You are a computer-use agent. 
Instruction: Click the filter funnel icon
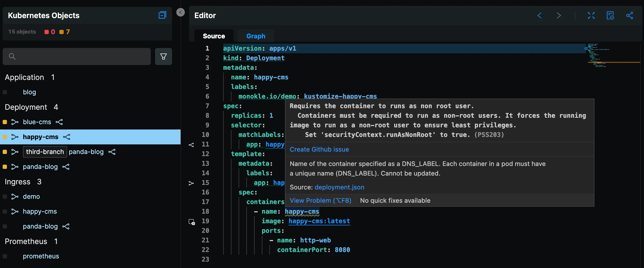[163, 56]
